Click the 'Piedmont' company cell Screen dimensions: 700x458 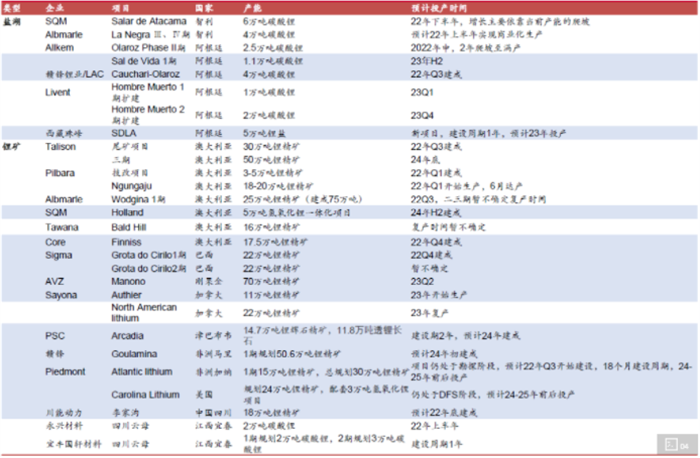(65, 372)
